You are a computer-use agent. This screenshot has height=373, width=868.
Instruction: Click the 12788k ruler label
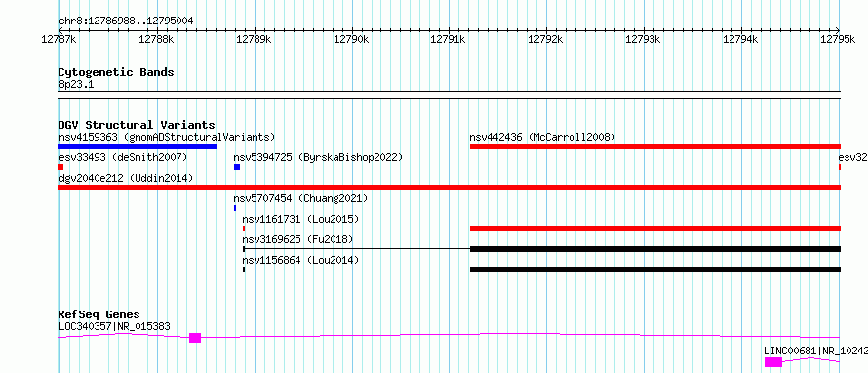coord(156,39)
